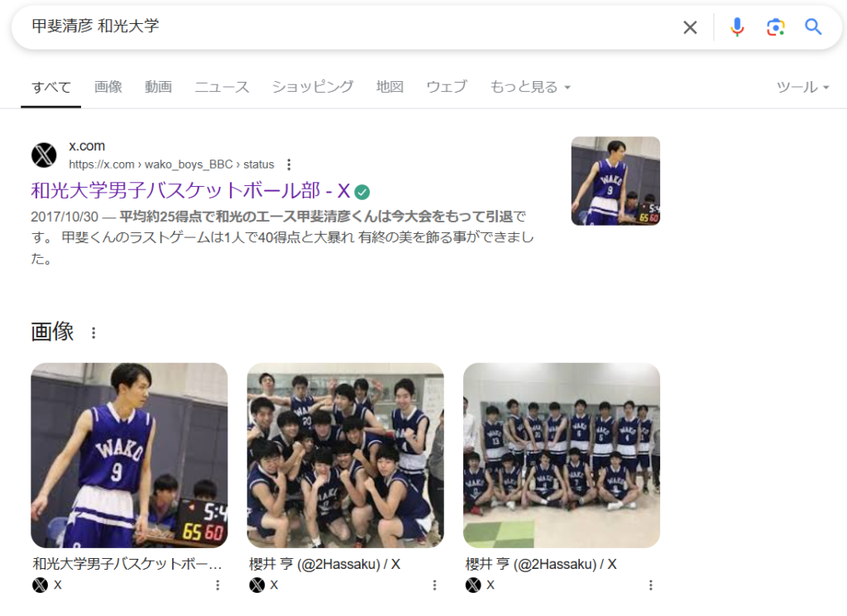
Task: Switch to the ニュース tab
Action: pyautogui.click(x=222, y=87)
